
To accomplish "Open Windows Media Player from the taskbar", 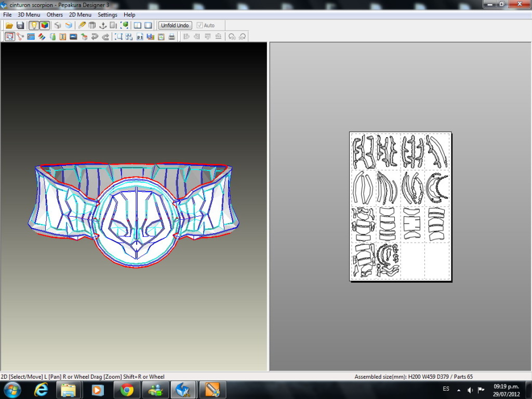I will click(x=97, y=390).
